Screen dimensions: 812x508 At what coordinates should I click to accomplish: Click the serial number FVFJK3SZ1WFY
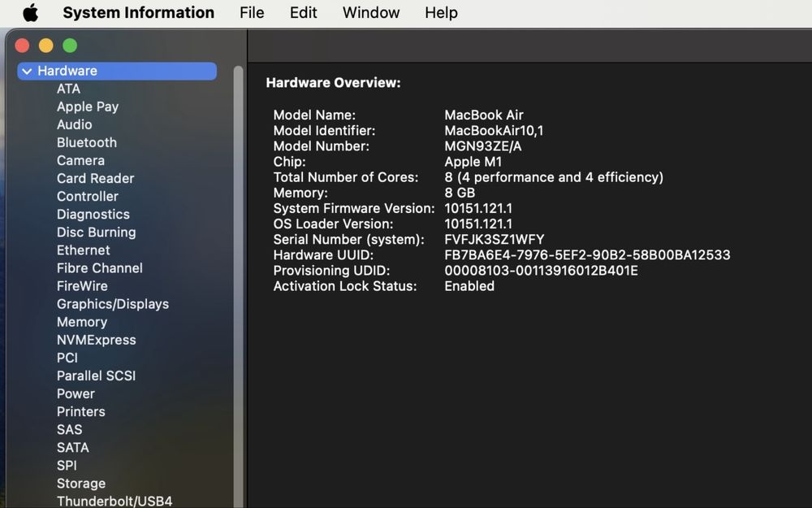pos(494,240)
